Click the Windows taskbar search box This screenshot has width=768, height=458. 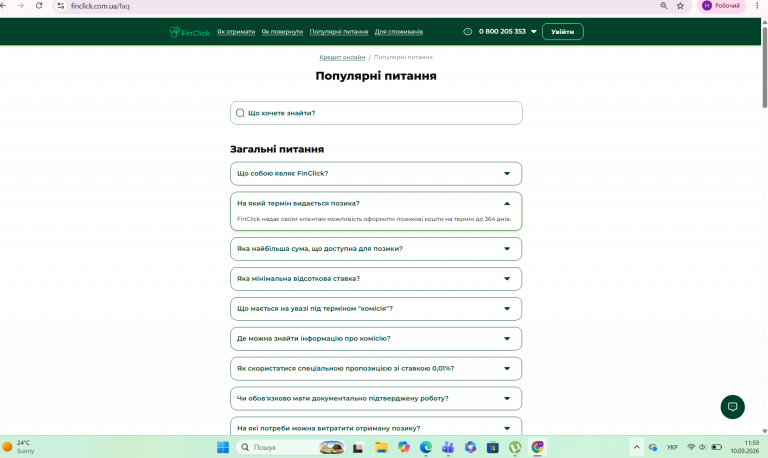click(x=290, y=447)
